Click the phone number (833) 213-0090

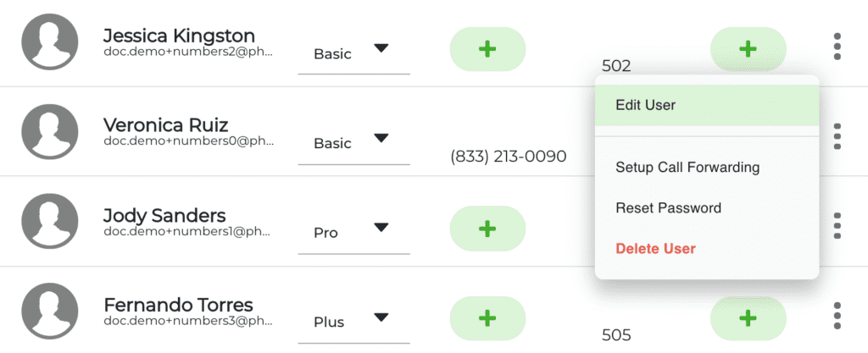[x=509, y=157]
